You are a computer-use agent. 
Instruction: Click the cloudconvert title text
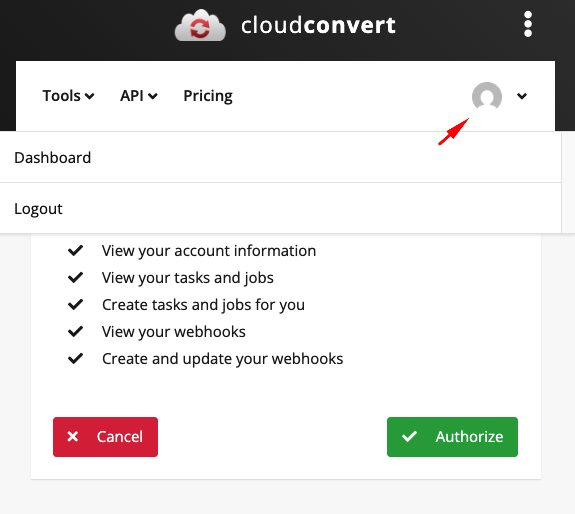pos(318,25)
